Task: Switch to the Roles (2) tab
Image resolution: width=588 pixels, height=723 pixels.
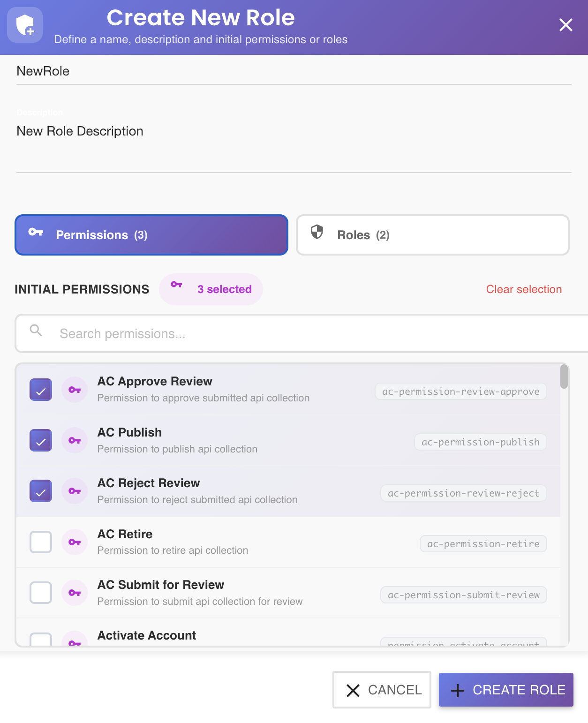Action: pos(433,235)
